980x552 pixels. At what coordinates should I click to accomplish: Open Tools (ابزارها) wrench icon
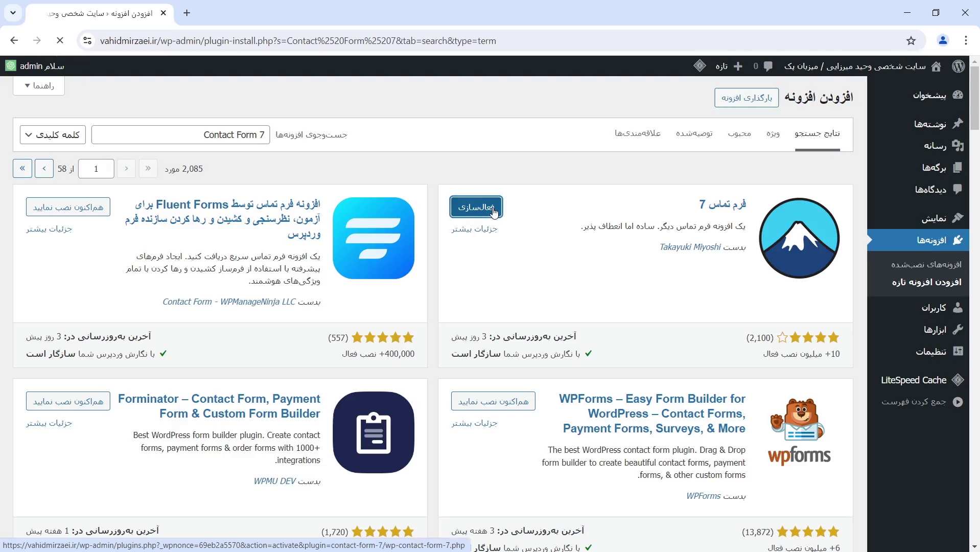[958, 330]
